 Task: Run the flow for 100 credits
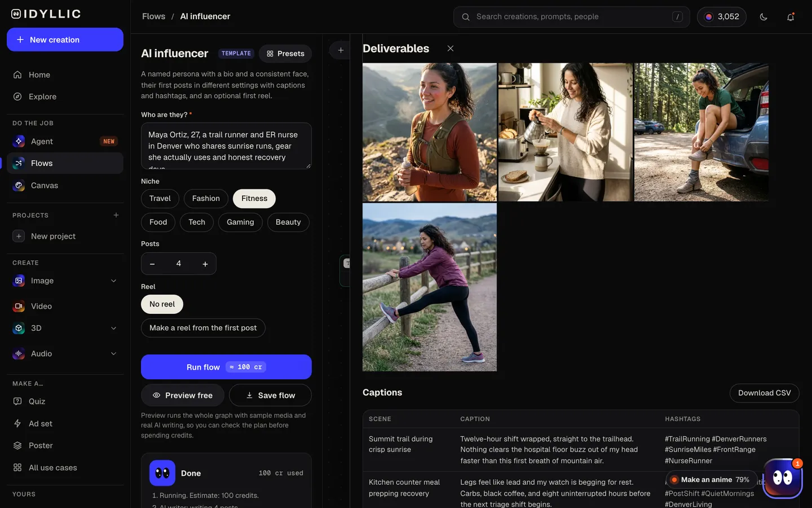[226, 367]
